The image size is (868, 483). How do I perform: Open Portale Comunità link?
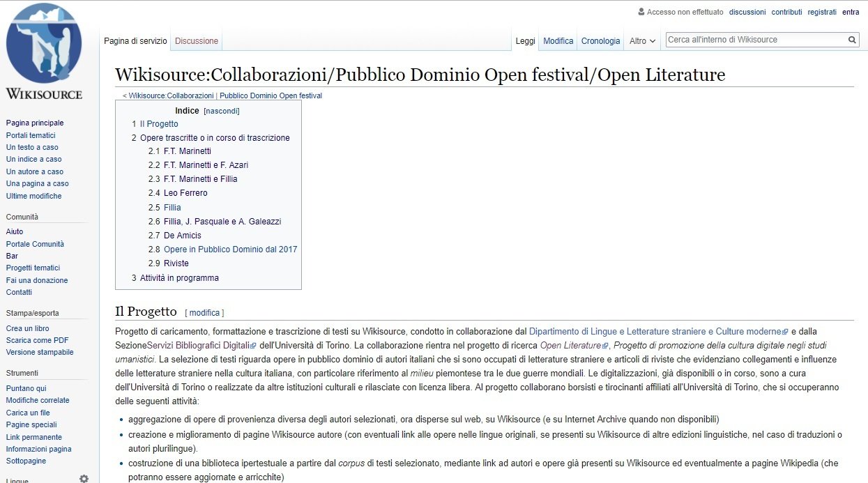pyautogui.click(x=35, y=244)
